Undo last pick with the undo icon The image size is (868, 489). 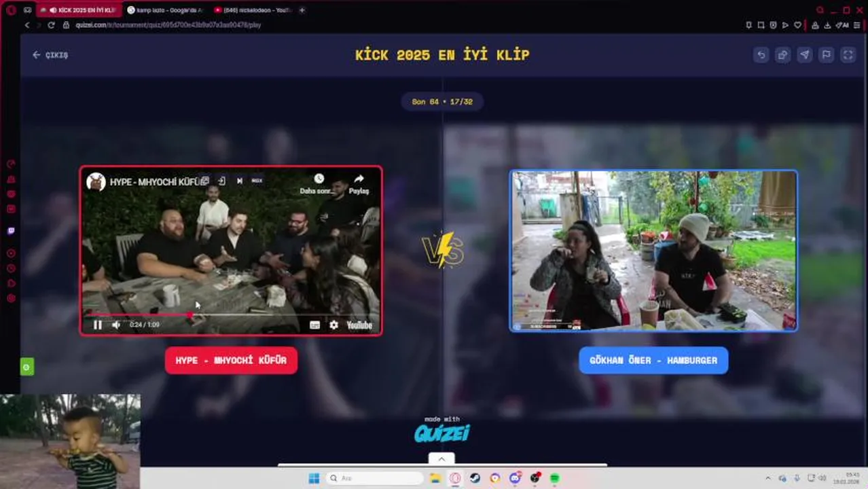[761, 55]
